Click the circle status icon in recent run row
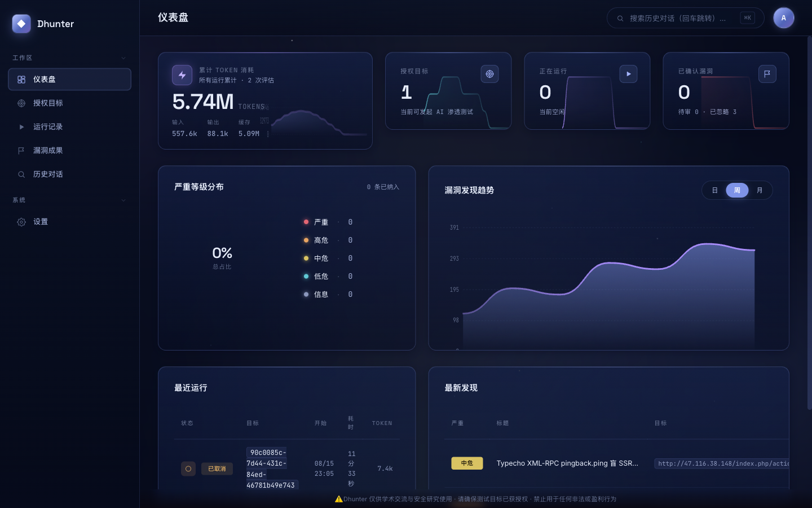 point(188,469)
